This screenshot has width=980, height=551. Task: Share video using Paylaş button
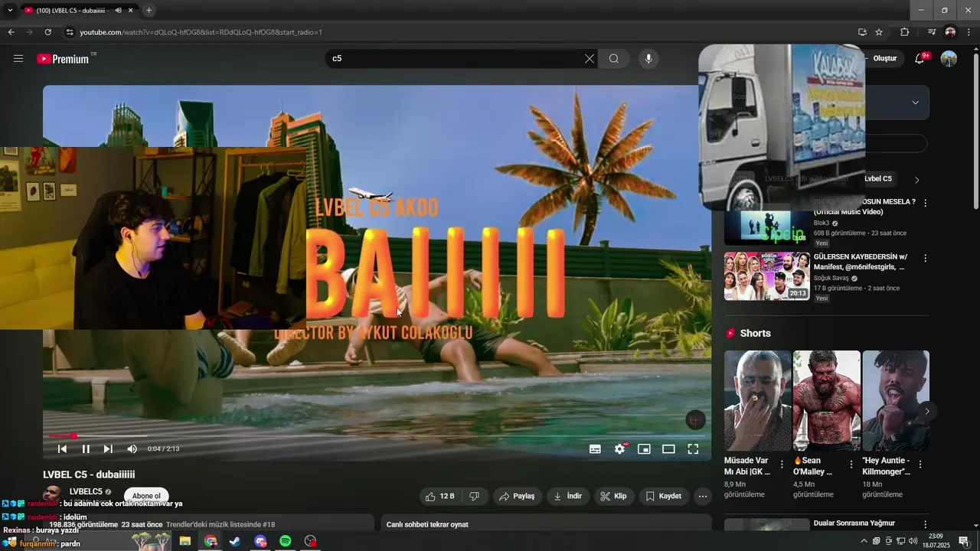point(517,496)
